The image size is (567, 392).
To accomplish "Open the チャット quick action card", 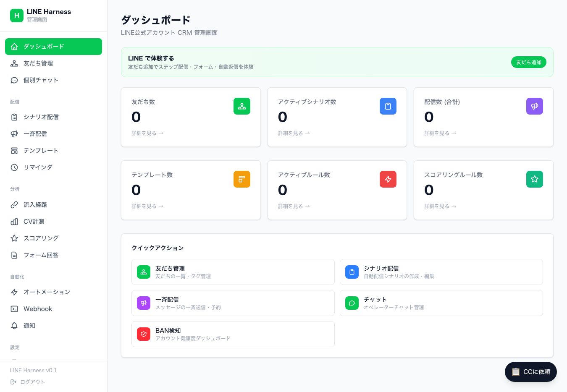I will tap(441, 303).
